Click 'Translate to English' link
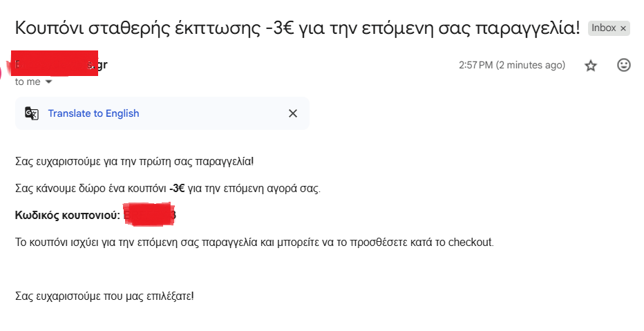 tap(93, 113)
